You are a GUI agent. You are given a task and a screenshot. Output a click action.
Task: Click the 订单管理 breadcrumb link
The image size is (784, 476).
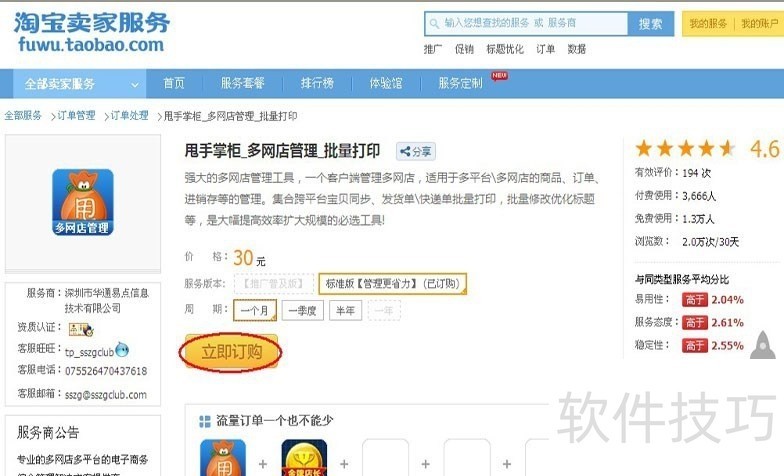tap(76, 116)
